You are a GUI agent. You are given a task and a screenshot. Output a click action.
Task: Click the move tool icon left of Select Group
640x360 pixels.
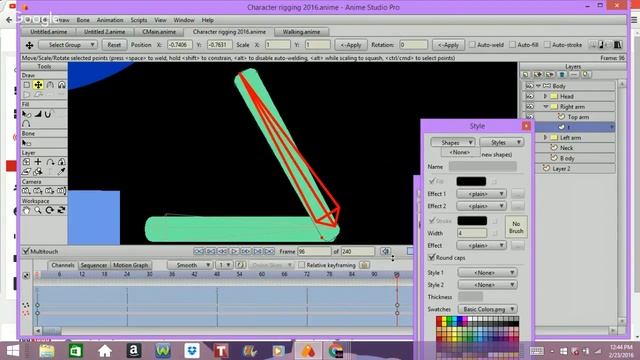pyautogui.click(x=29, y=45)
